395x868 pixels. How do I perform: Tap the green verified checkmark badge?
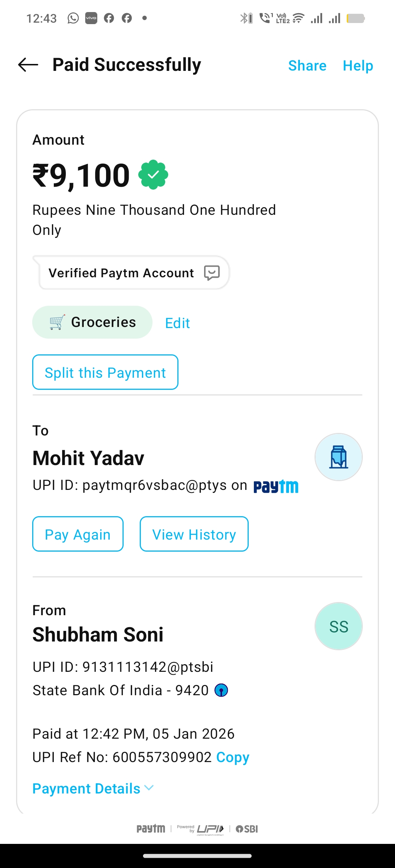(x=153, y=175)
